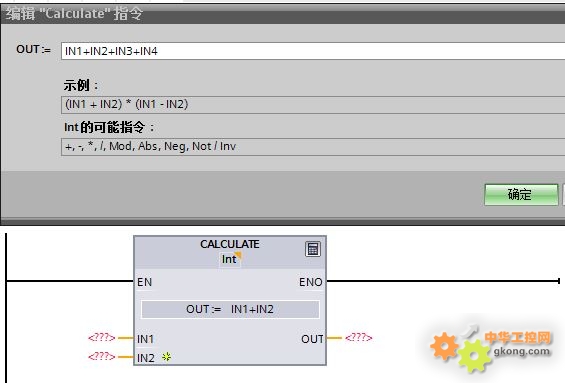565x383 pixels.
Task: Click the CALCULATE block title
Action: pos(230,244)
